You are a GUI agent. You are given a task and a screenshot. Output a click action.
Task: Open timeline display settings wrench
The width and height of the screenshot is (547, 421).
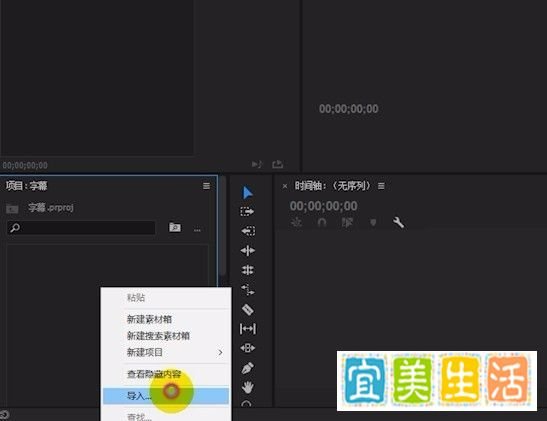pyautogui.click(x=398, y=222)
